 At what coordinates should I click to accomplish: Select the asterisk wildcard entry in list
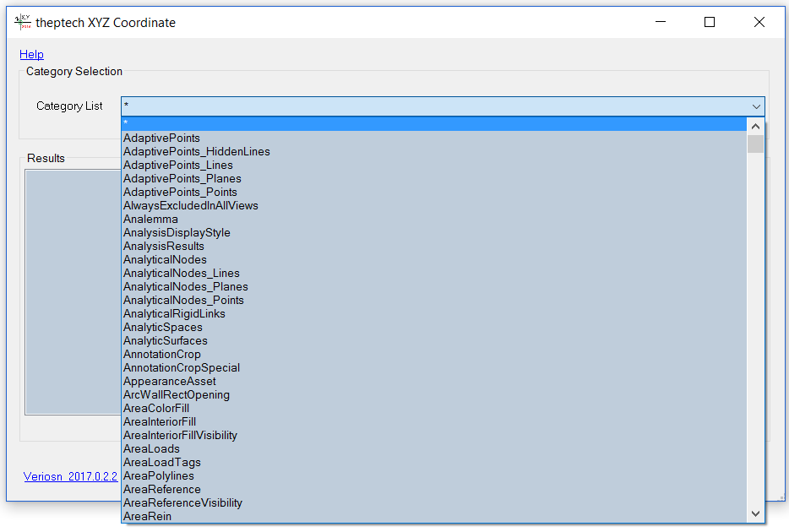[433, 123]
